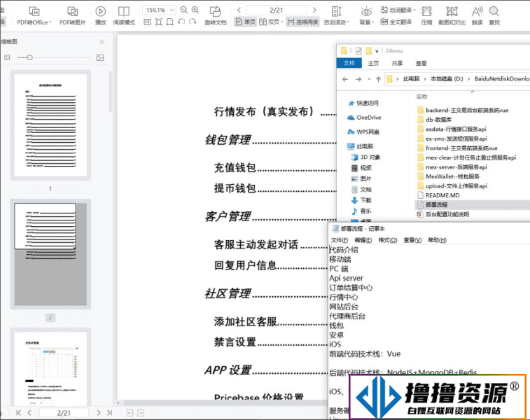Click the page number field in the bottom bar
Image resolution: width=530 pixels, height=420 pixels.
point(64,412)
